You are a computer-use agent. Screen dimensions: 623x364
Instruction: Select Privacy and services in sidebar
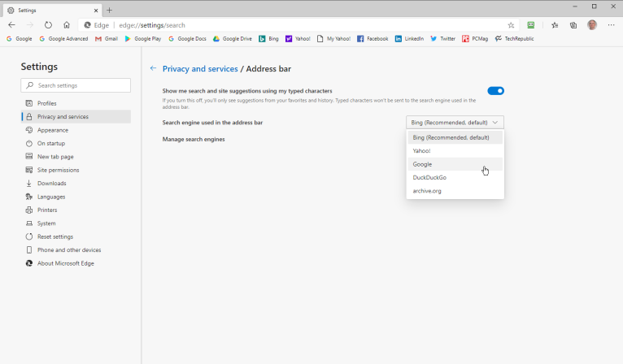coord(76,117)
